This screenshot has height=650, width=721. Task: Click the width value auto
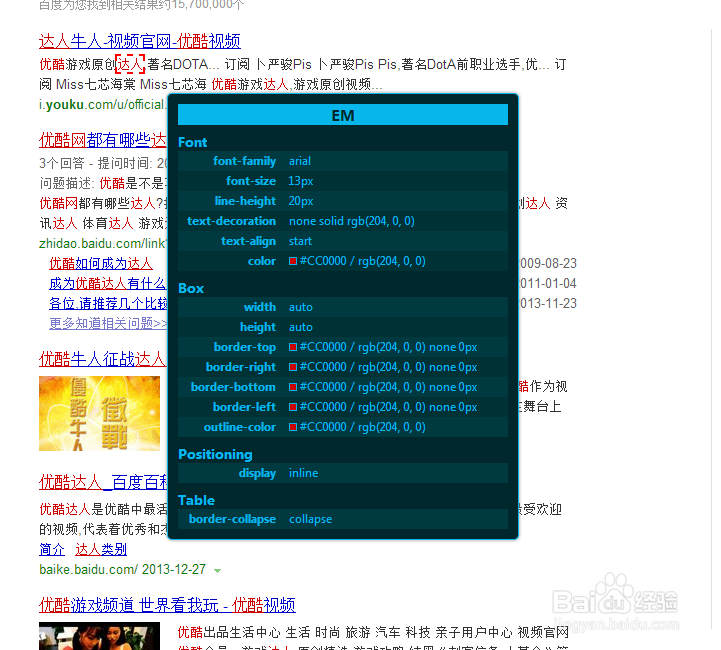click(x=301, y=307)
